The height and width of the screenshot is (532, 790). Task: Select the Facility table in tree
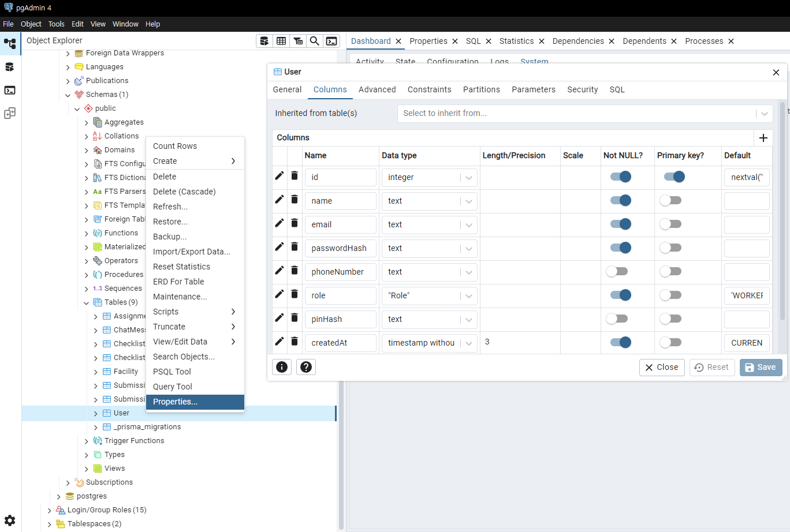(126, 372)
